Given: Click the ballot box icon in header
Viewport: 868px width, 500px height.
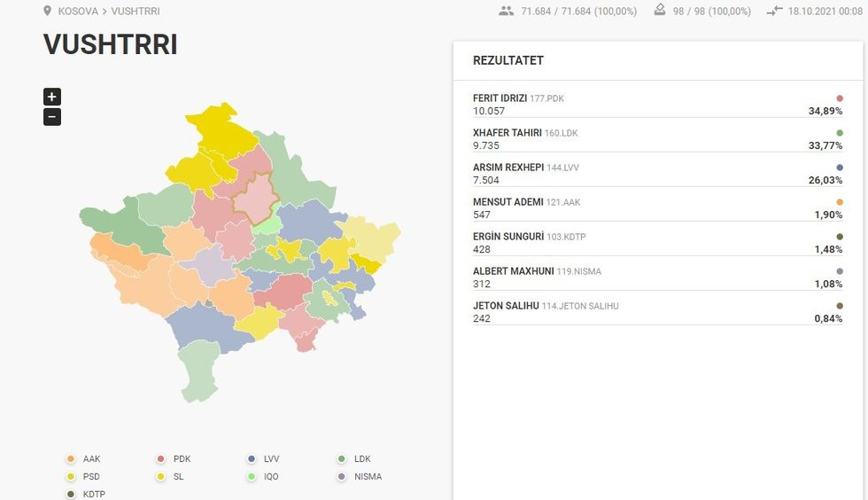Looking at the screenshot, I should [659, 11].
